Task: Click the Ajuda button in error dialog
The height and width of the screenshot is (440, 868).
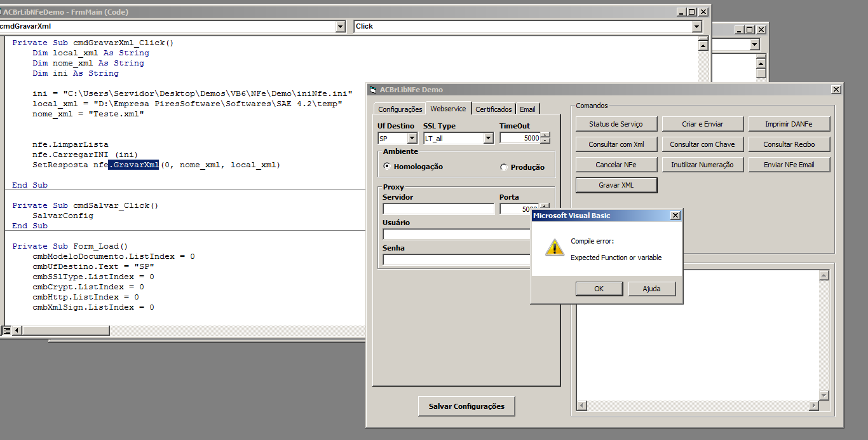Action: (651, 289)
